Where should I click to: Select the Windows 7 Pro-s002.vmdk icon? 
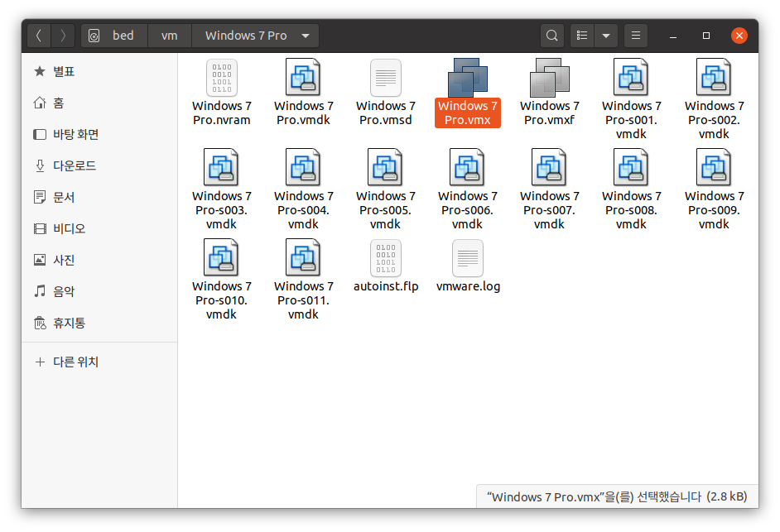pyautogui.click(x=714, y=77)
